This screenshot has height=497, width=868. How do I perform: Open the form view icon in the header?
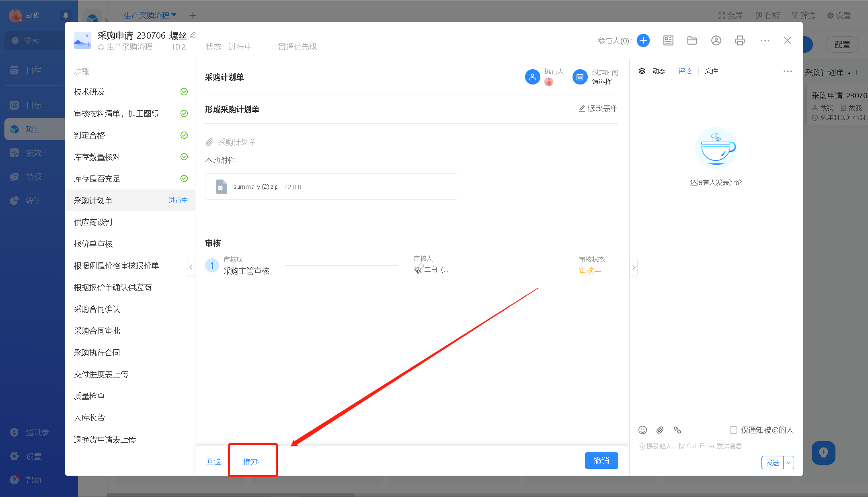(x=668, y=41)
